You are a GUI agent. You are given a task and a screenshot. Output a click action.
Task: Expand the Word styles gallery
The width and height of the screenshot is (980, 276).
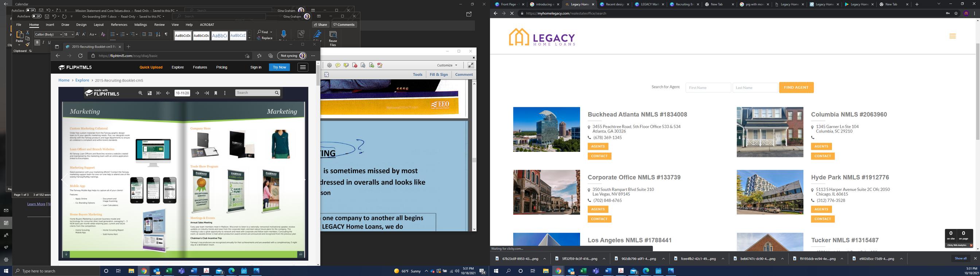[250, 38]
